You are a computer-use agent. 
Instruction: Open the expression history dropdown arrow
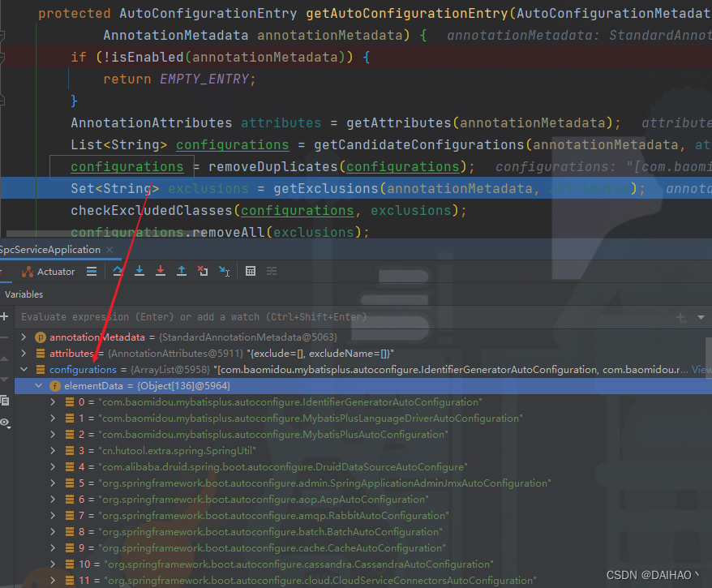click(x=701, y=317)
